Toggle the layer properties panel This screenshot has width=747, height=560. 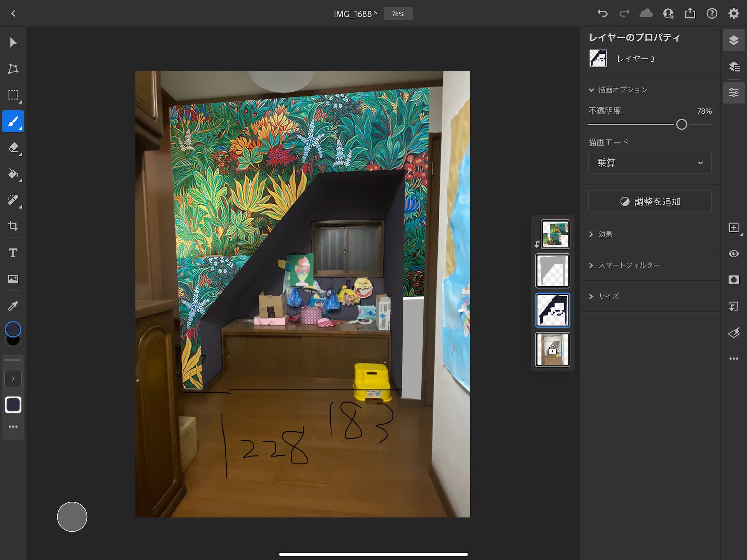pos(734,93)
